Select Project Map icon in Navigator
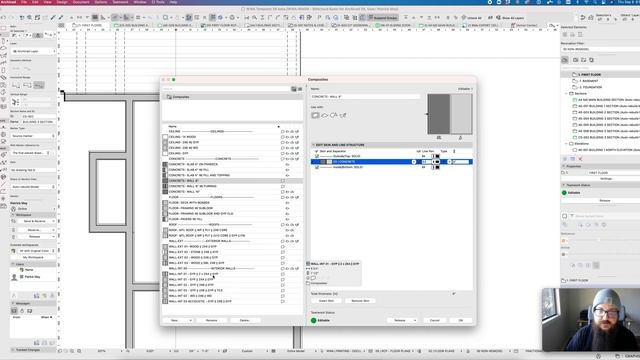This screenshot has width=640, height=360. coord(565,60)
